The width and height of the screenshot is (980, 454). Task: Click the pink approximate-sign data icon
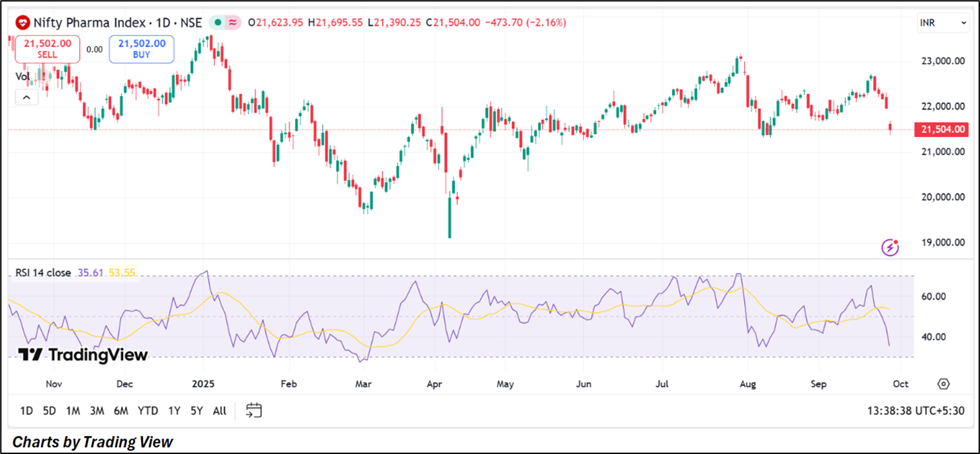[233, 22]
